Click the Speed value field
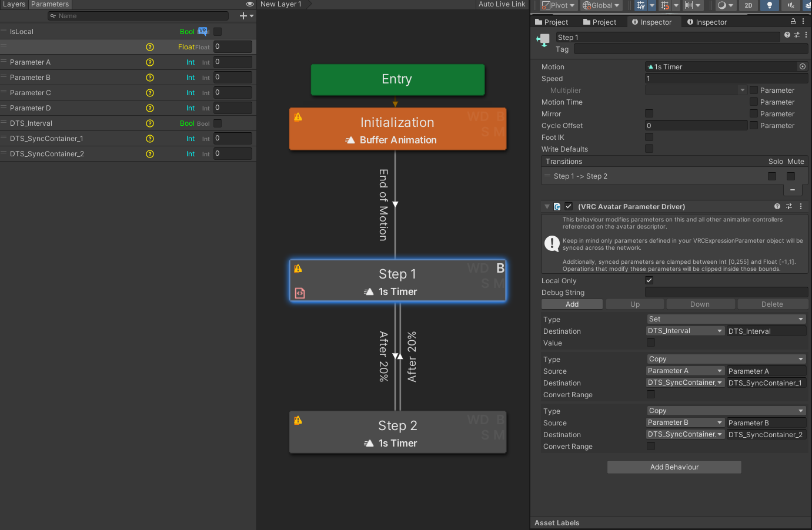The width and height of the screenshot is (812, 530). (x=726, y=78)
